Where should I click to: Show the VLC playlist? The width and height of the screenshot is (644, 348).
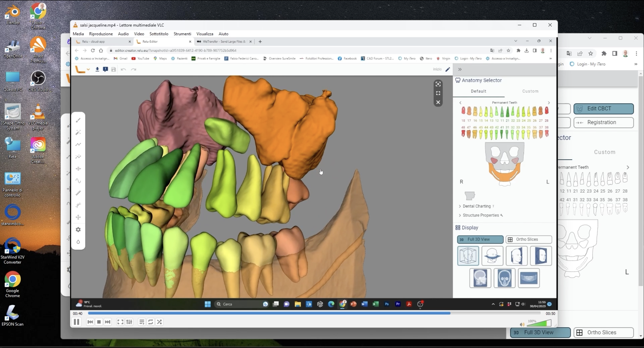pyautogui.click(x=142, y=322)
